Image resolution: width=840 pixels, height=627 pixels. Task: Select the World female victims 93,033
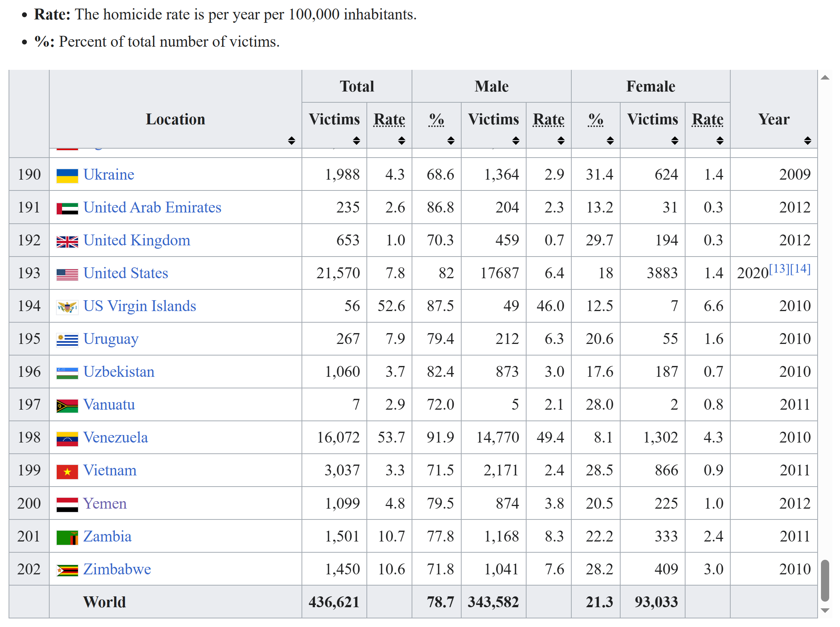pos(656,602)
